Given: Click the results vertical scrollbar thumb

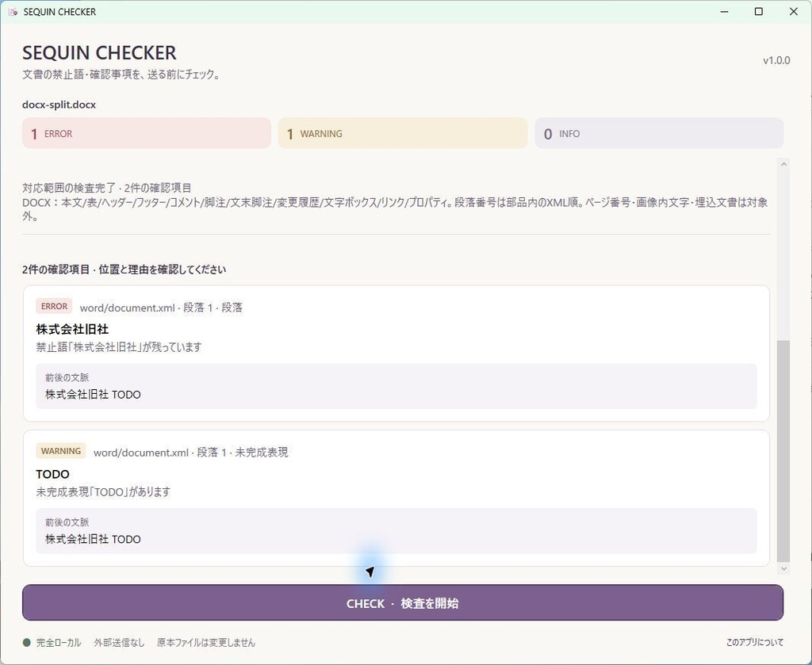Looking at the screenshot, I should click(x=783, y=451).
